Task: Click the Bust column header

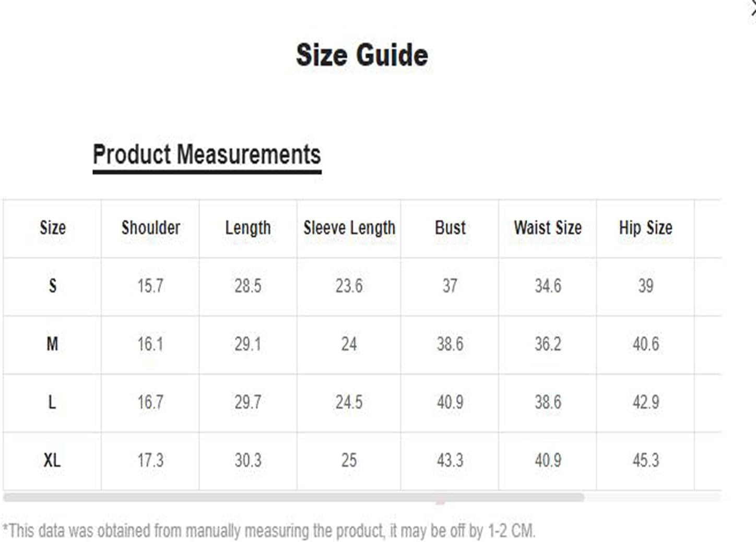Action: (450, 228)
